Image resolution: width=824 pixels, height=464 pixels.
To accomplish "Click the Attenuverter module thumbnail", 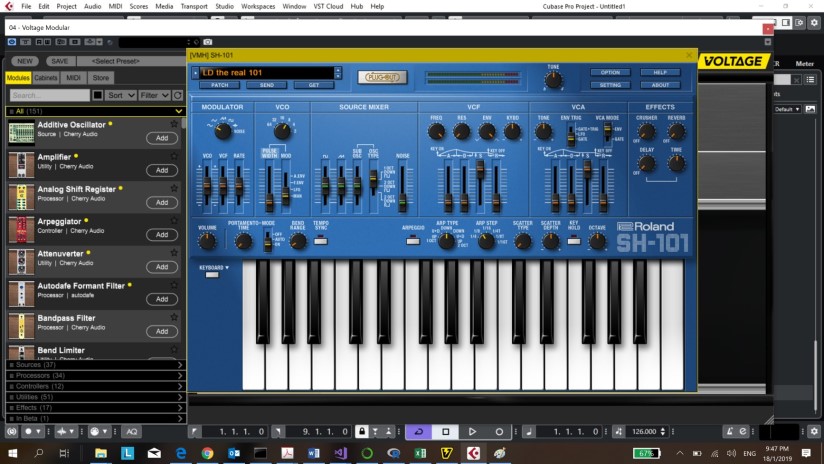I will (21, 262).
